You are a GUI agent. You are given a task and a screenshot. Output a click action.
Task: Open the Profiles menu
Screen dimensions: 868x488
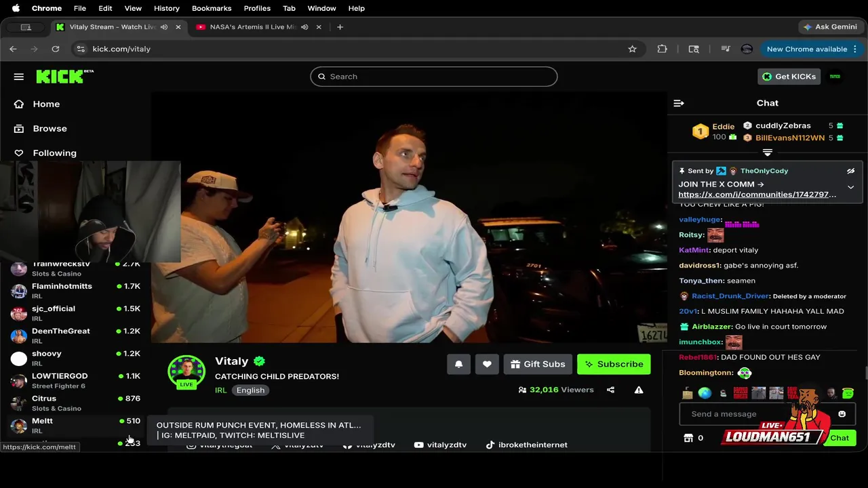[x=257, y=8]
